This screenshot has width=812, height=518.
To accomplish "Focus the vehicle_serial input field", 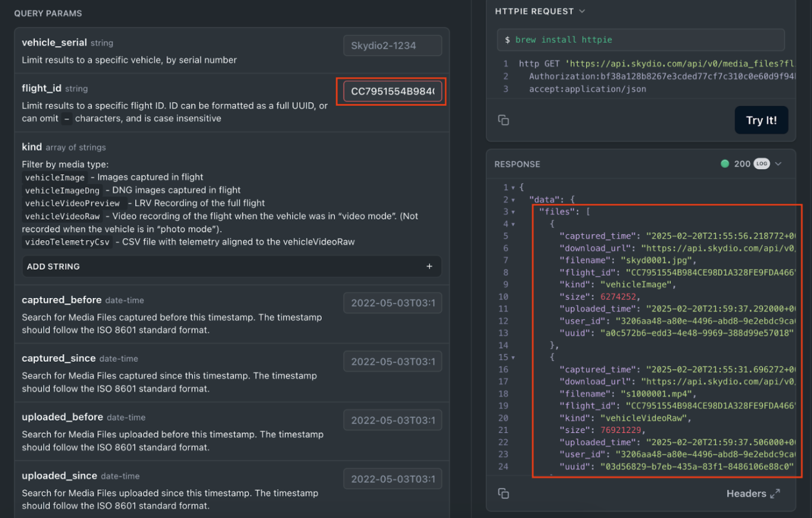I will tap(392, 45).
